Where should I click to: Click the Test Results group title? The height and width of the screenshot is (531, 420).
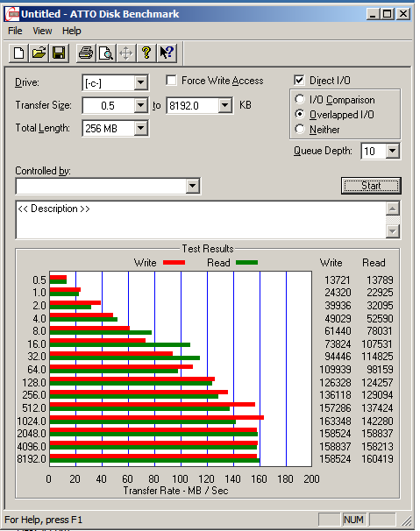[208, 249]
